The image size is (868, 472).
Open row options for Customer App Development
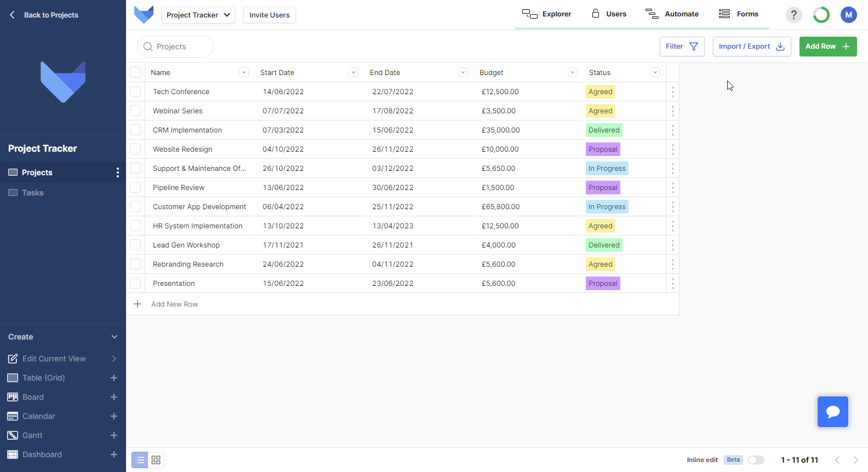(x=672, y=206)
